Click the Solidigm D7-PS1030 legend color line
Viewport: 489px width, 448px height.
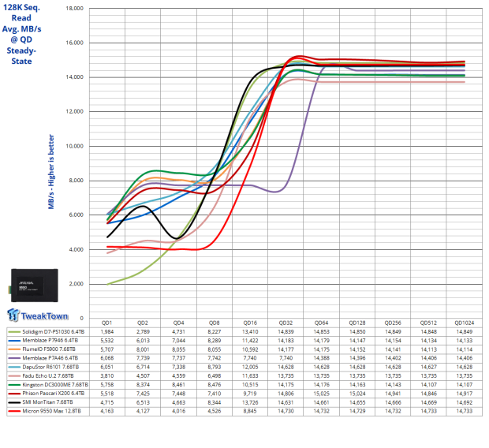point(13,332)
